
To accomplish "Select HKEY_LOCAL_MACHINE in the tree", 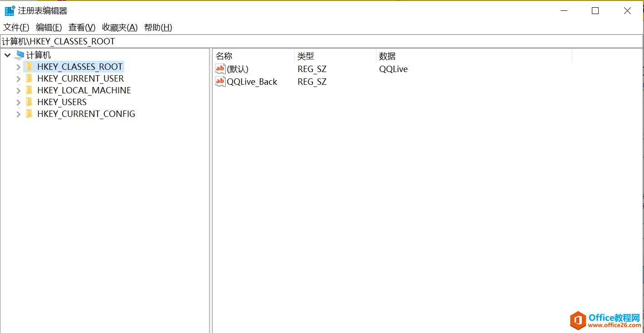I will [84, 90].
